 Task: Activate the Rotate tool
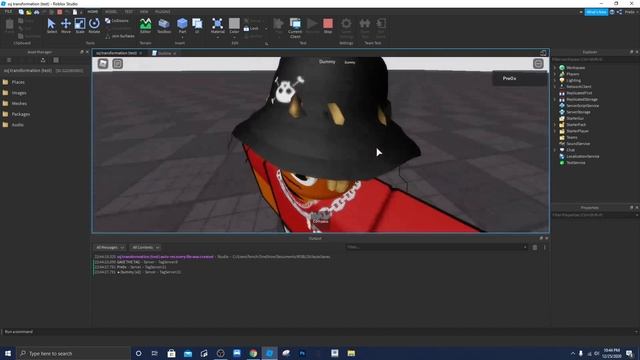pyautogui.click(x=94, y=25)
